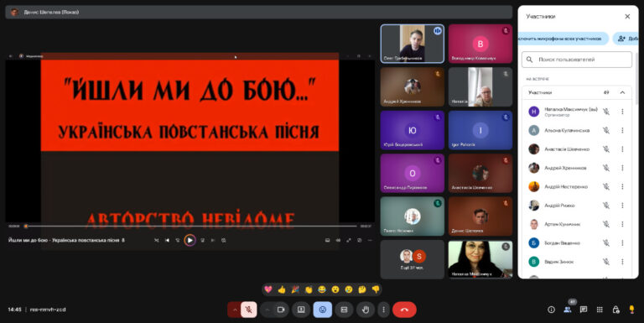The image size is (644, 323).
Task: Unmute your microphone in the Meet toolbar
Action: click(x=249, y=310)
